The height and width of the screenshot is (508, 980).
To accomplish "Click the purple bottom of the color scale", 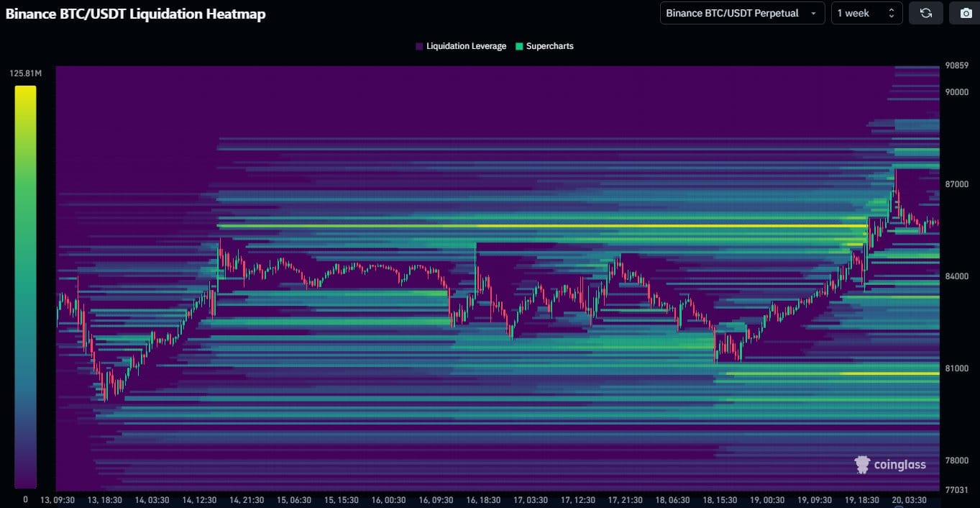I will click(x=25, y=481).
